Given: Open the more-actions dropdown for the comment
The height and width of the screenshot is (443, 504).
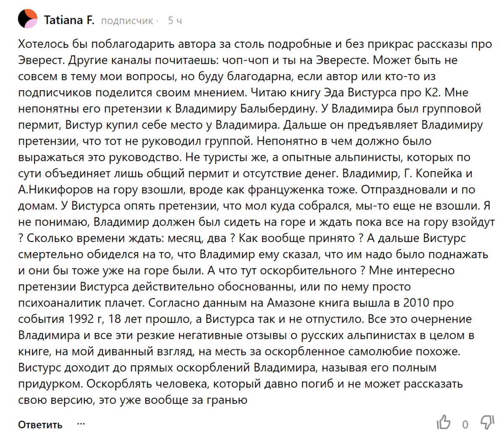Looking at the screenshot, I should tap(81, 424).
